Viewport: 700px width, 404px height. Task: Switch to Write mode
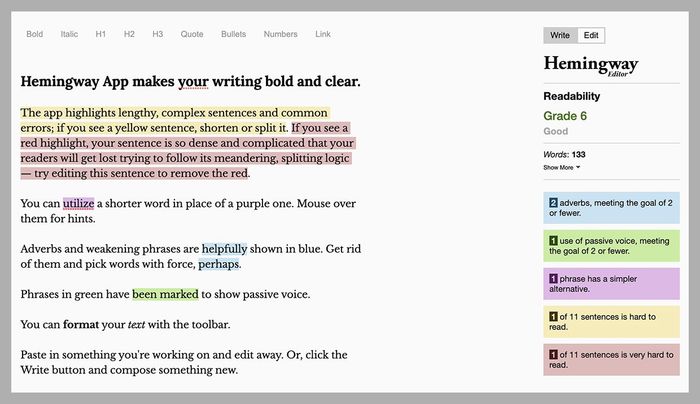pyautogui.click(x=560, y=35)
